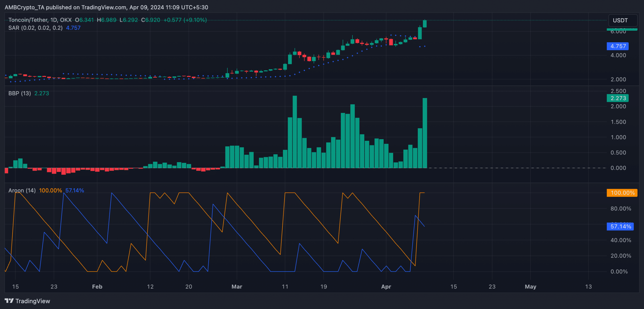Click the blue 57.14% Aroon Down tag
The image size is (644, 309).
(x=620, y=226)
